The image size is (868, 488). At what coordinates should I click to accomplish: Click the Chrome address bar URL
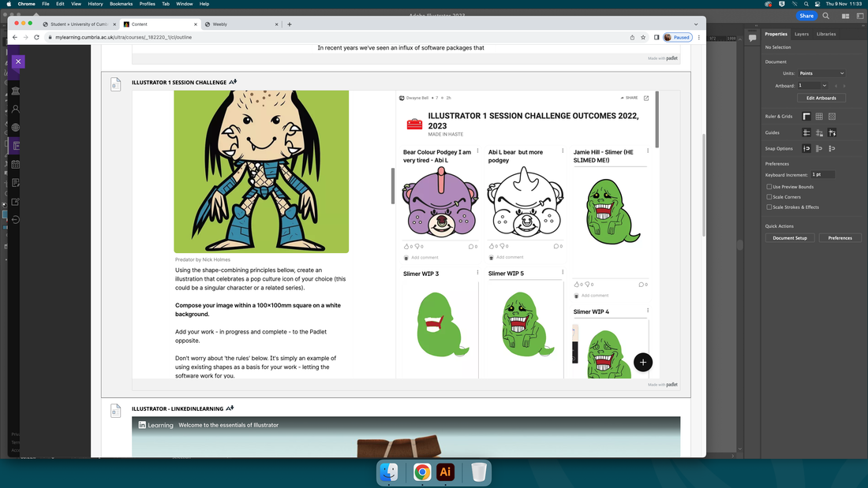point(123,38)
